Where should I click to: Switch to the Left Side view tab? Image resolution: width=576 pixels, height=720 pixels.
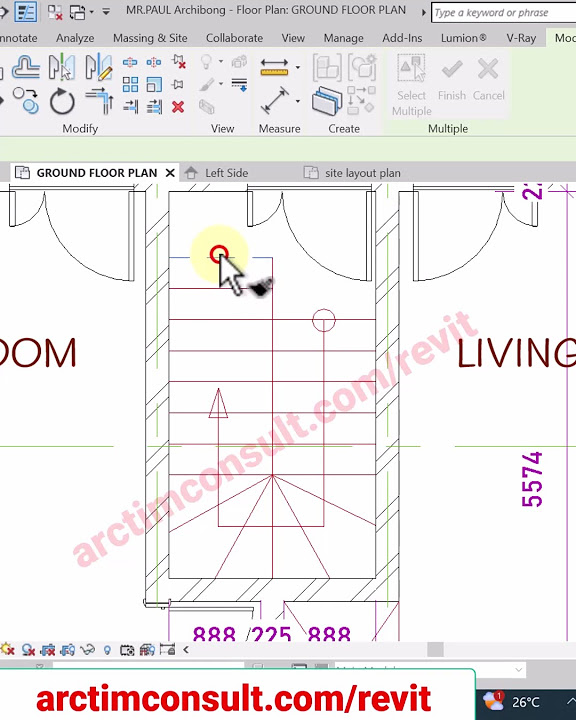(x=226, y=173)
